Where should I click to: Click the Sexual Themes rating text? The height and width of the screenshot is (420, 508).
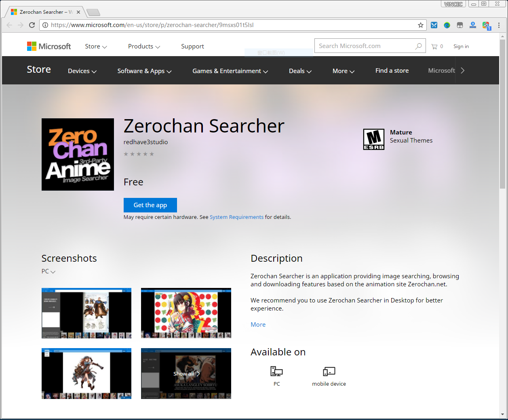point(411,141)
